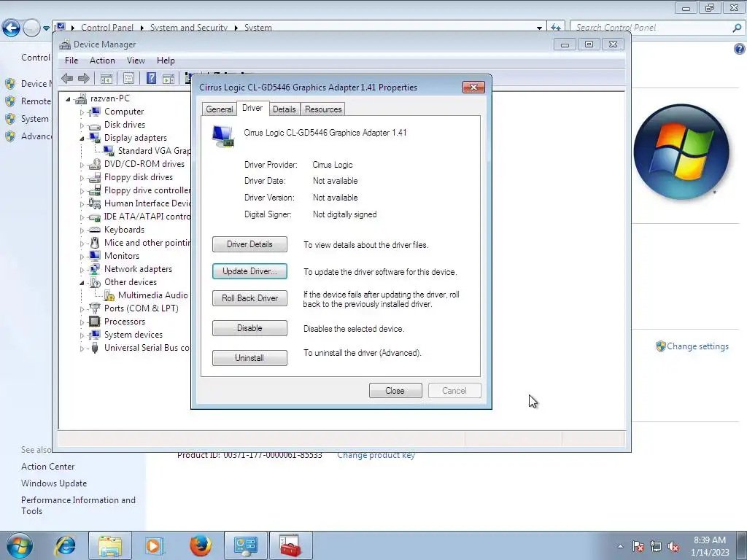
Task: Open the Action Center link in sidebar
Action: [x=47, y=467]
